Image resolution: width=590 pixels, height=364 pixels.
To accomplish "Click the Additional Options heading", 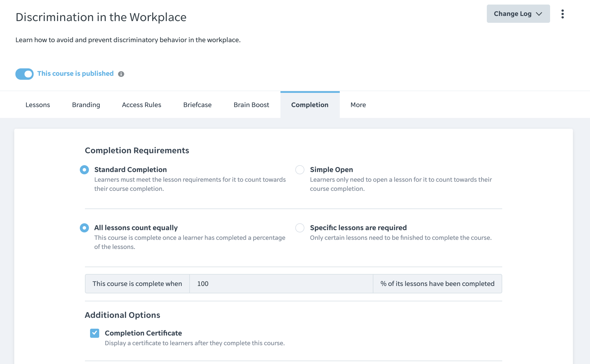I will (123, 315).
